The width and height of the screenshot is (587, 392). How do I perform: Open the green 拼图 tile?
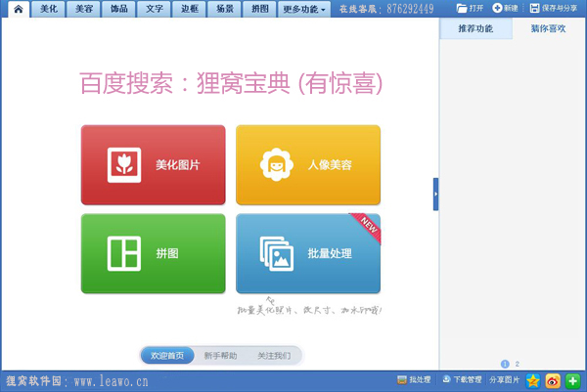(154, 253)
